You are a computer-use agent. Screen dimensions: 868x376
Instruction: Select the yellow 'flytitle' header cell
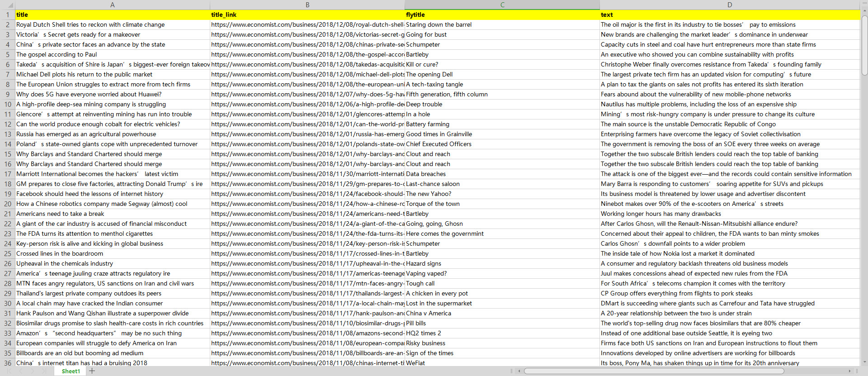click(502, 15)
